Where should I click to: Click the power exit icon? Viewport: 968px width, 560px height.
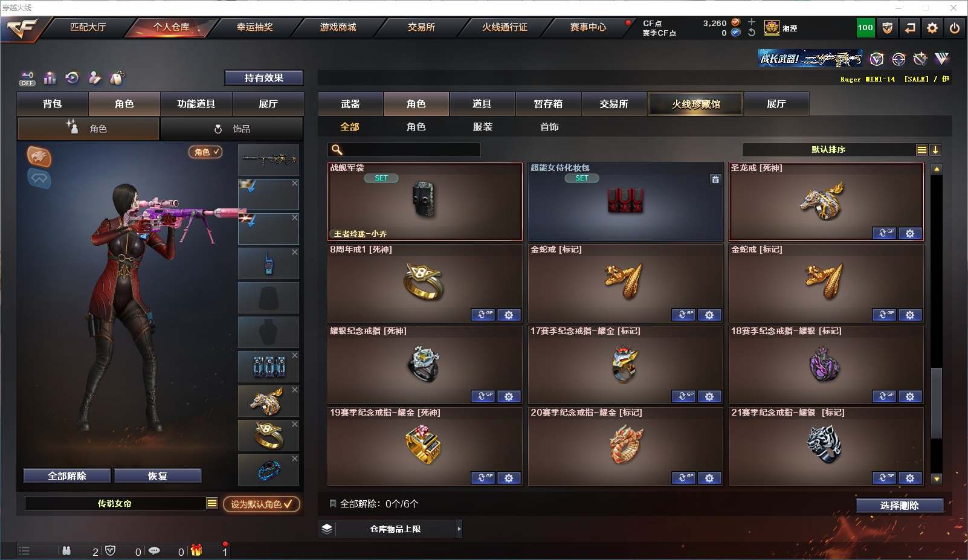tap(955, 28)
